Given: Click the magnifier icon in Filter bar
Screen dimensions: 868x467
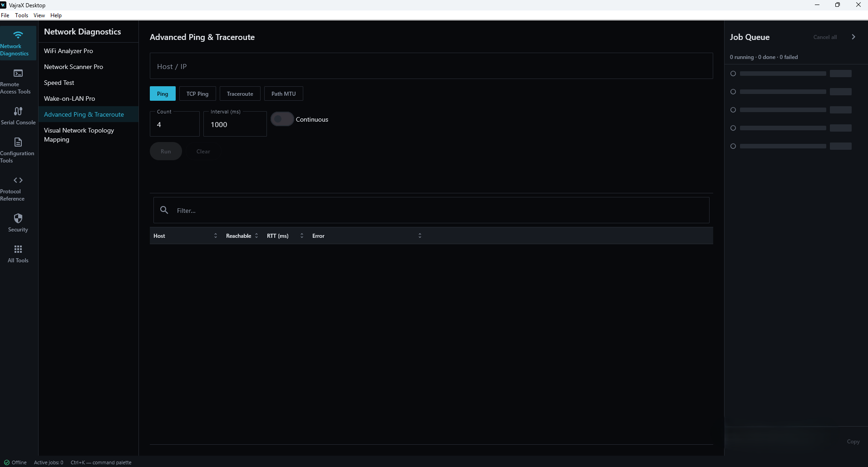Looking at the screenshot, I should [164, 210].
